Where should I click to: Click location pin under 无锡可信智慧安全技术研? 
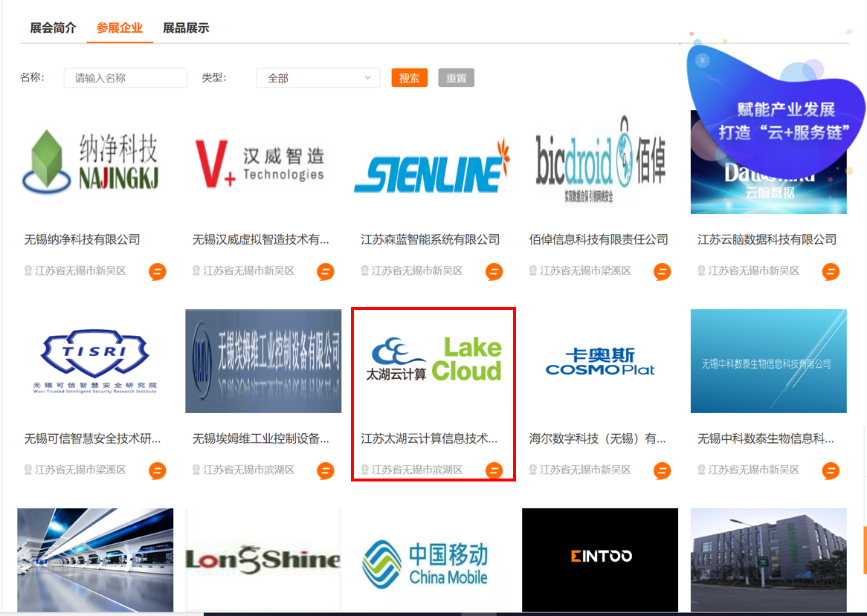28,470
